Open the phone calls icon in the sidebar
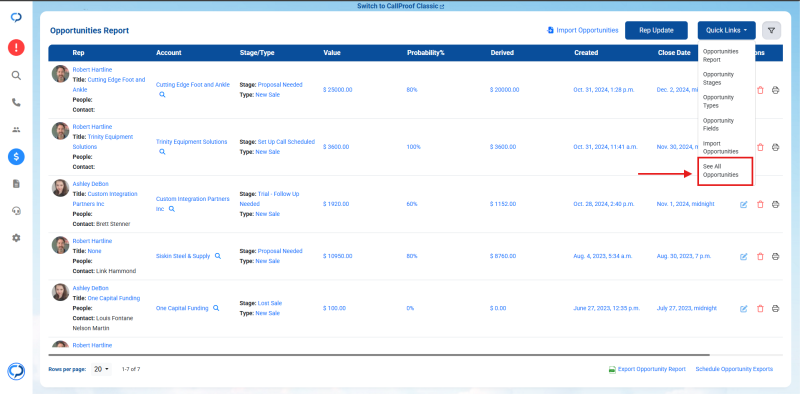Screen dimensions: 800x394 click(16, 103)
